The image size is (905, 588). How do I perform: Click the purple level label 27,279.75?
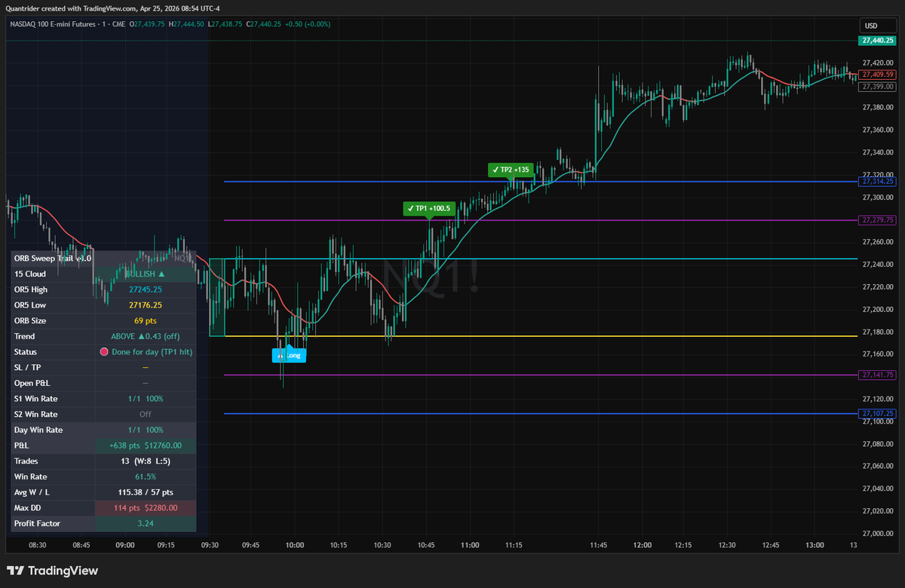point(878,220)
